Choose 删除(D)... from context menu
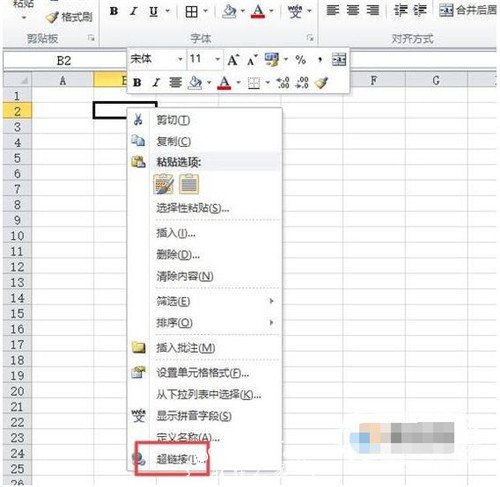 (x=205, y=255)
